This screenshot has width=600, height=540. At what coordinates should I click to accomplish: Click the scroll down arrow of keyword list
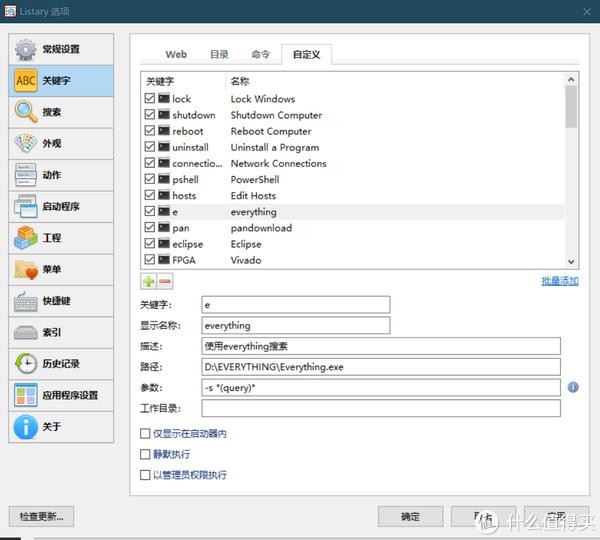[571, 262]
